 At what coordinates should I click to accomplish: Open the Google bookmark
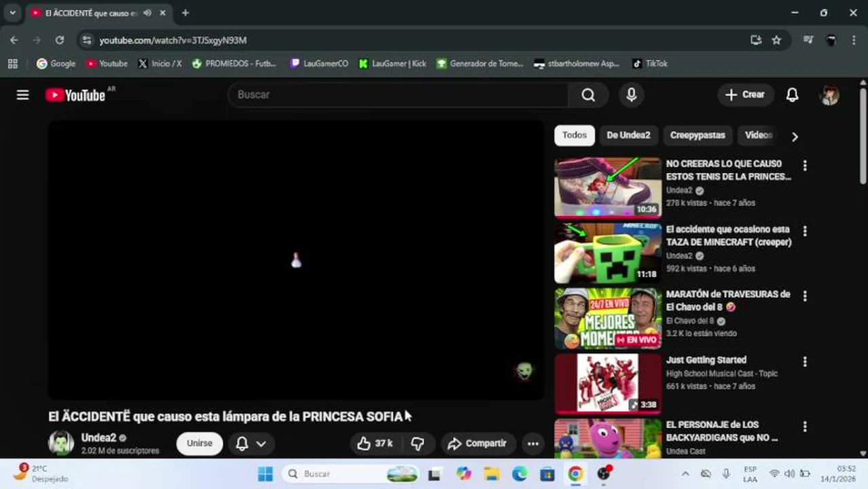tap(56, 63)
